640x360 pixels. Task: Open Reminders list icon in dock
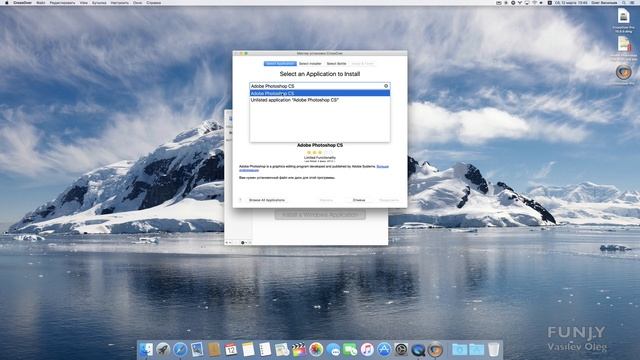click(x=265, y=350)
